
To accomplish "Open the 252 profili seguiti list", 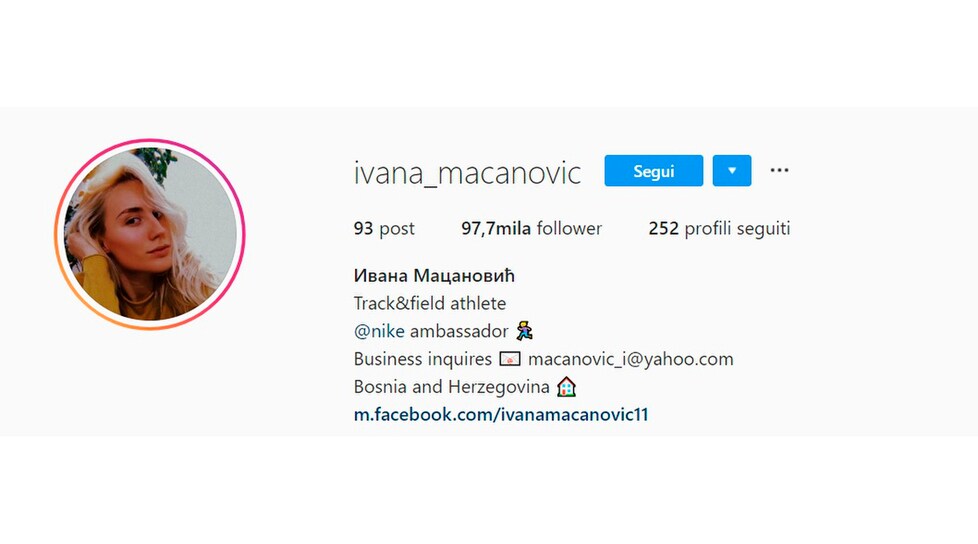I will pos(719,228).
